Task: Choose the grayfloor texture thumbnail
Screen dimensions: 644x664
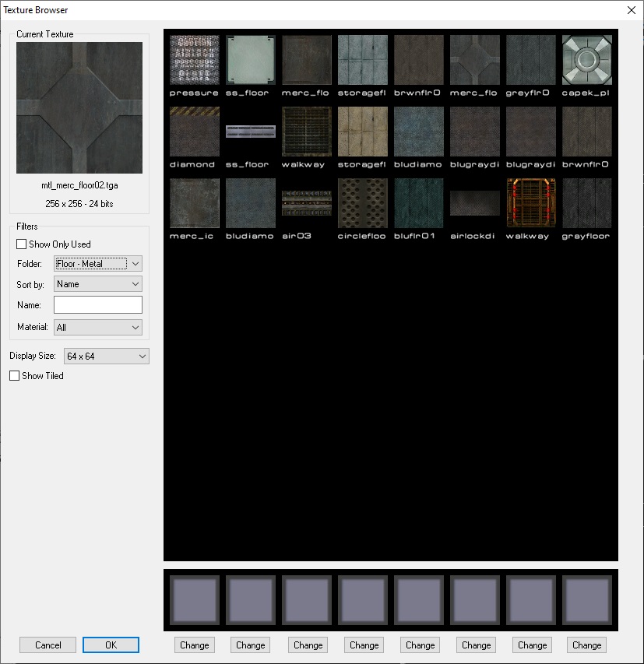Action: click(586, 203)
